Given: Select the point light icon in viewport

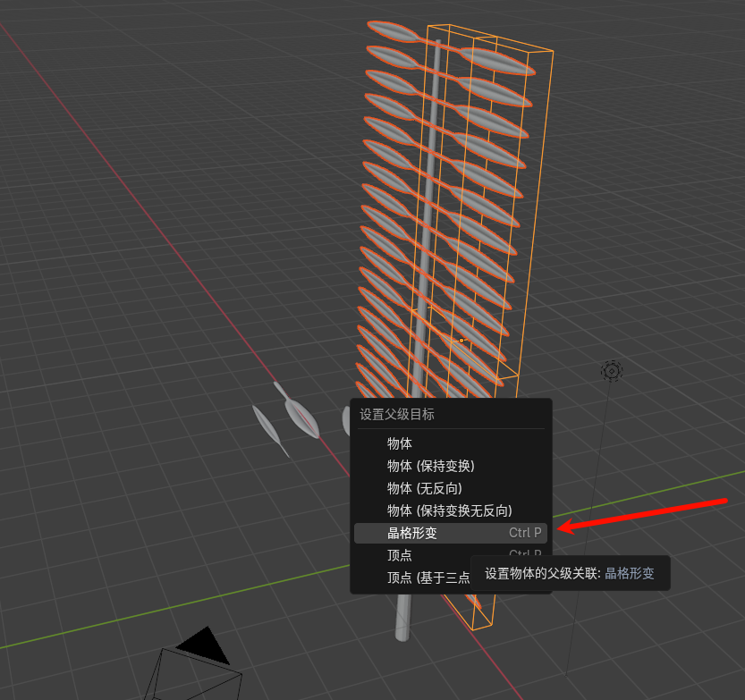Looking at the screenshot, I should (x=612, y=370).
